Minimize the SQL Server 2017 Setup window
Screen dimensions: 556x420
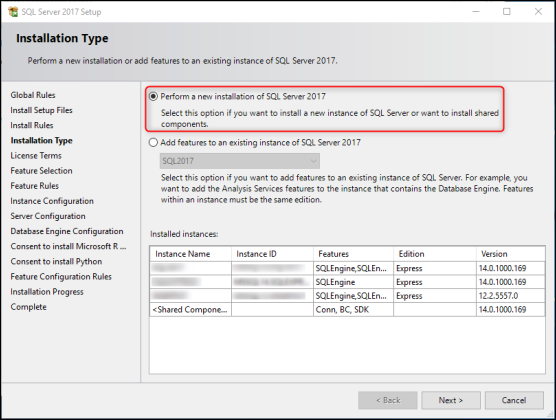click(x=476, y=11)
